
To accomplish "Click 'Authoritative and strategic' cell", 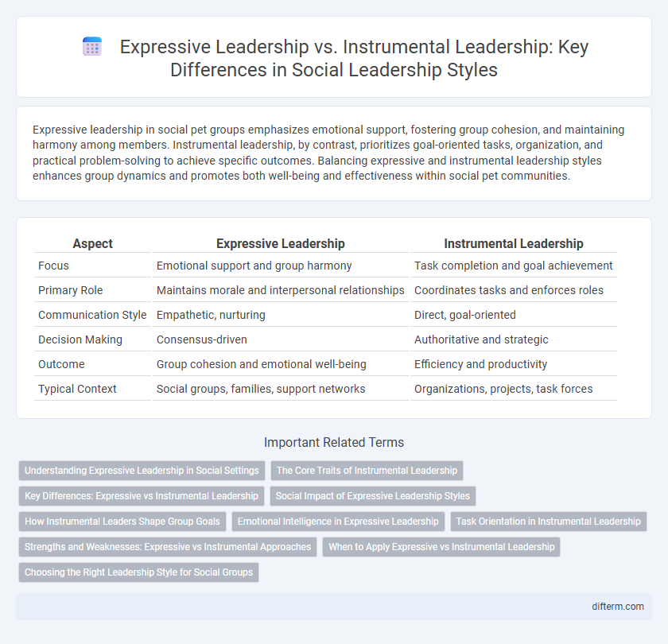I will click(481, 340).
